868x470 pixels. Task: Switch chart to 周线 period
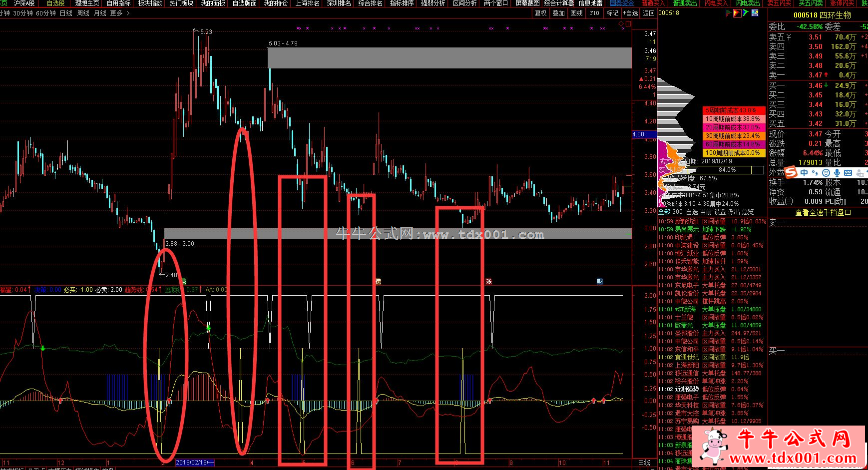(x=83, y=13)
